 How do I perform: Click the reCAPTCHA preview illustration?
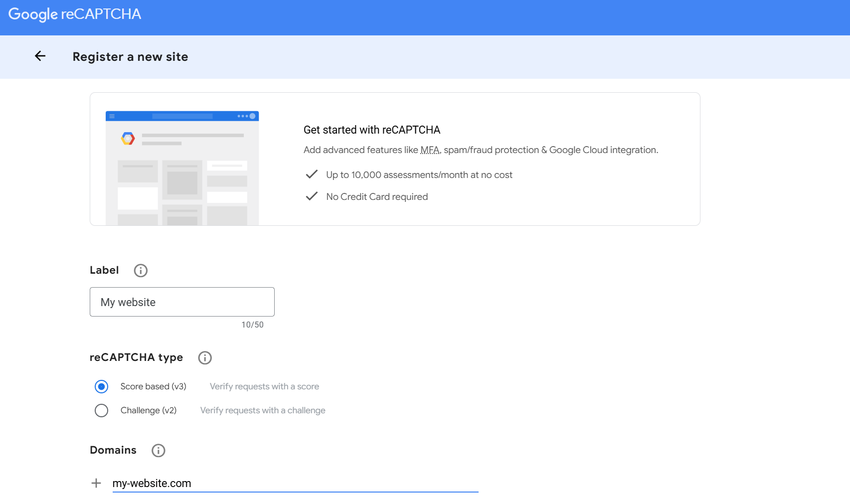181,167
